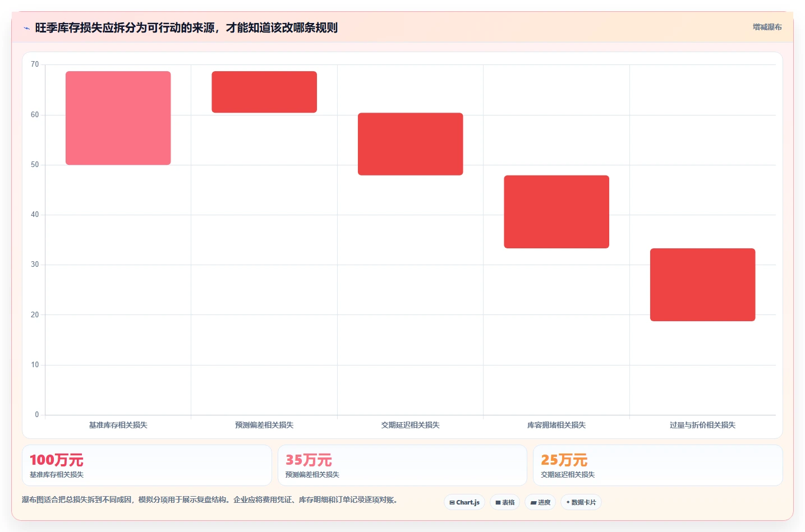
Task: Click the red 库容拥堵相关损失 bar
Action: click(x=556, y=212)
